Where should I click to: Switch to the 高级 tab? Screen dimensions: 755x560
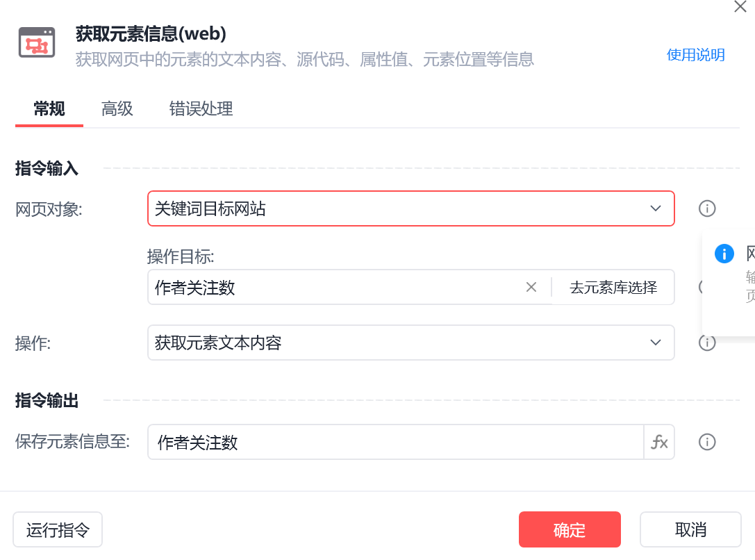click(x=117, y=109)
